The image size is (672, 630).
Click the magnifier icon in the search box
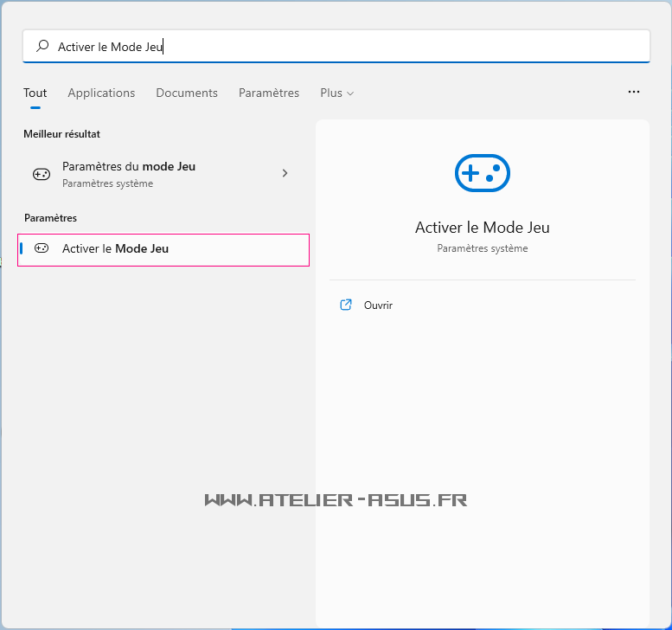(42, 47)
